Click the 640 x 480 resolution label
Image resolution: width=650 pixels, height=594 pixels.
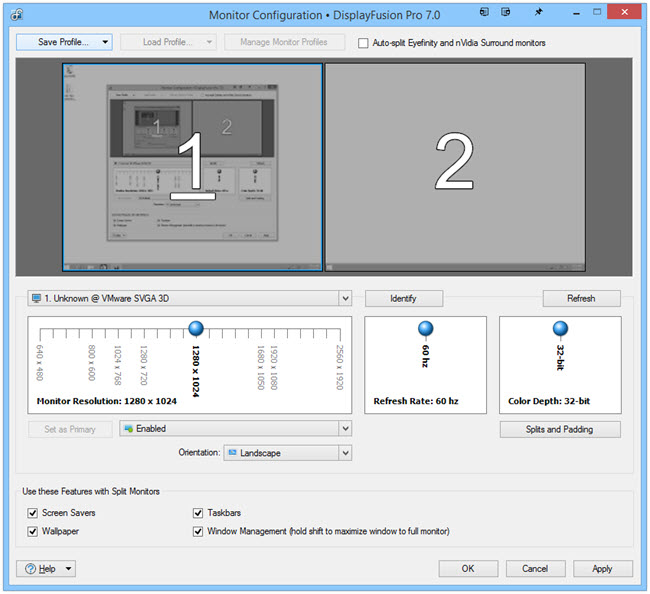tap(40, 363)
